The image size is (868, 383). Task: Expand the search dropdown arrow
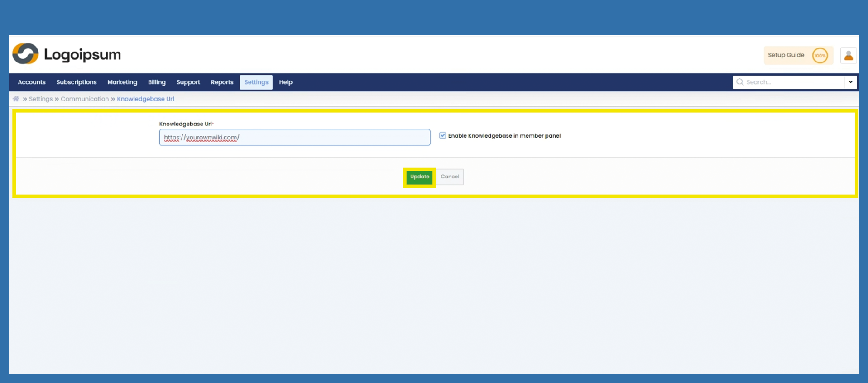coord(850,82)
